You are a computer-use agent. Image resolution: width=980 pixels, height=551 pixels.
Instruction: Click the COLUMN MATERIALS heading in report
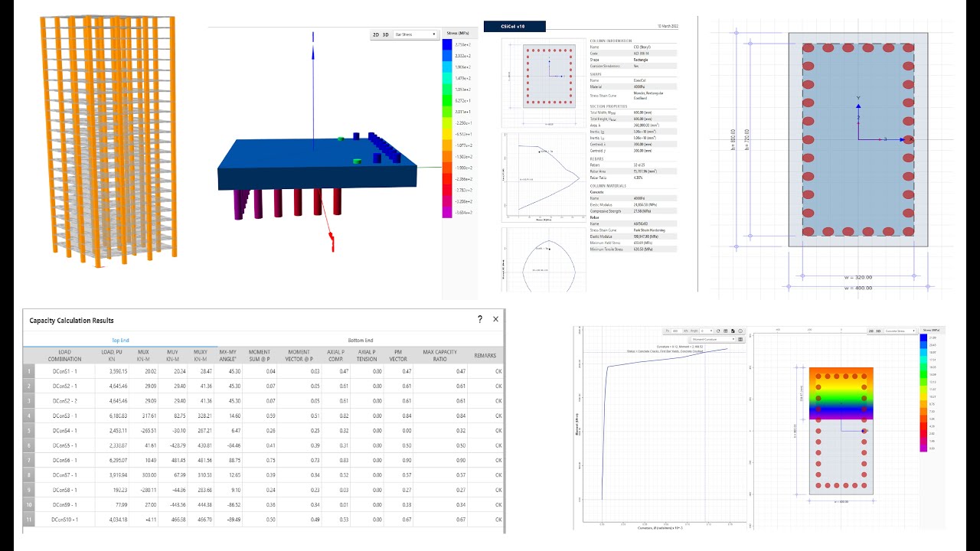point(608,186)
